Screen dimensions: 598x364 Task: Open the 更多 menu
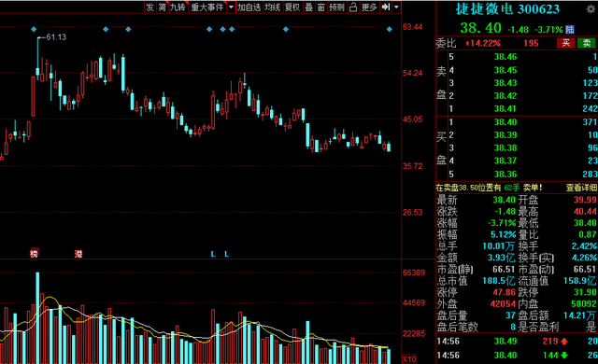click(369, 7)
